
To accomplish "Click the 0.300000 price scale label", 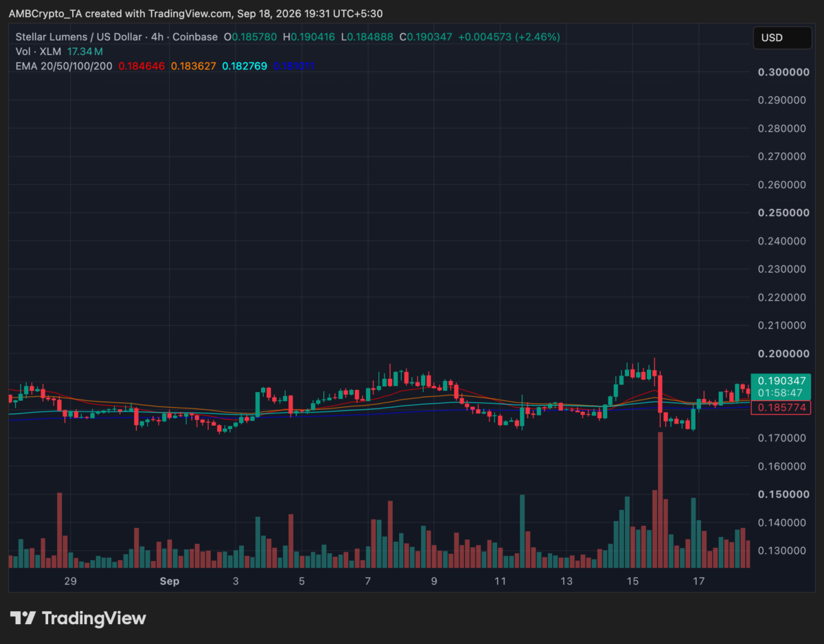I will [783, 72].
